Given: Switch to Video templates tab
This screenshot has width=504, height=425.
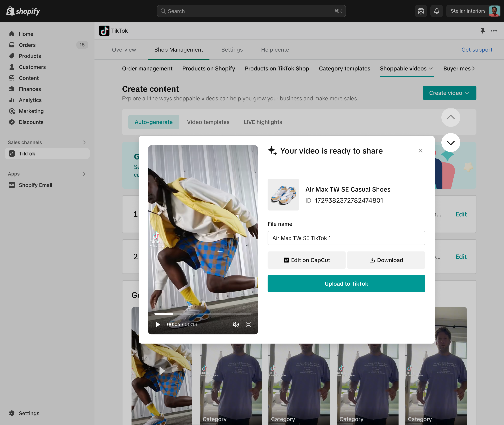Looking at the screenshot, I should (x=208, y=122).
